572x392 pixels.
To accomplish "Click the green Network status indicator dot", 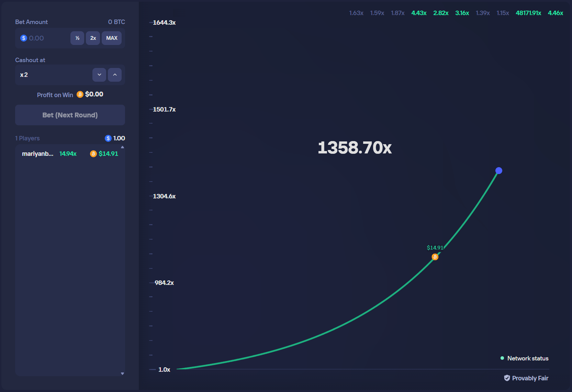I will [502, 358].
